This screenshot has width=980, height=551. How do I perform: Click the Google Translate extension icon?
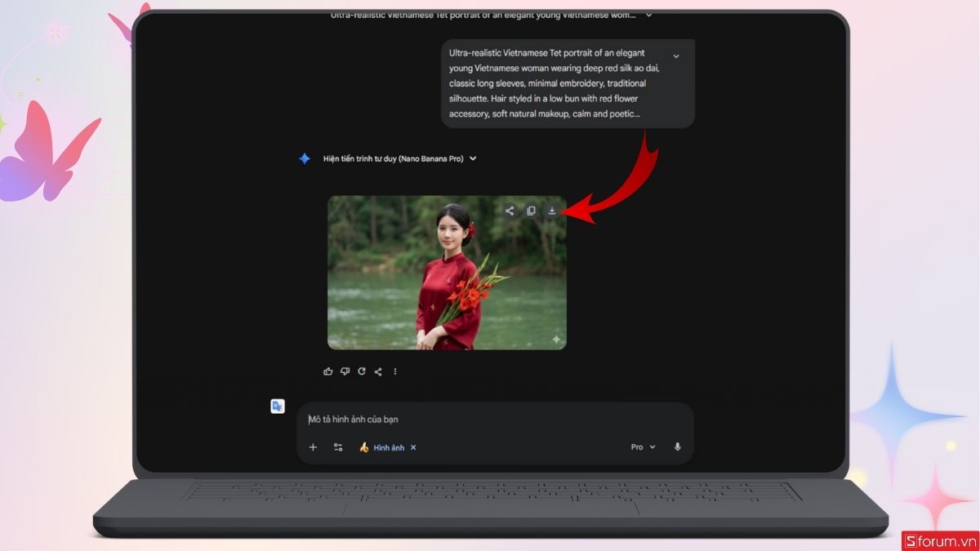(x=278, y=407)
